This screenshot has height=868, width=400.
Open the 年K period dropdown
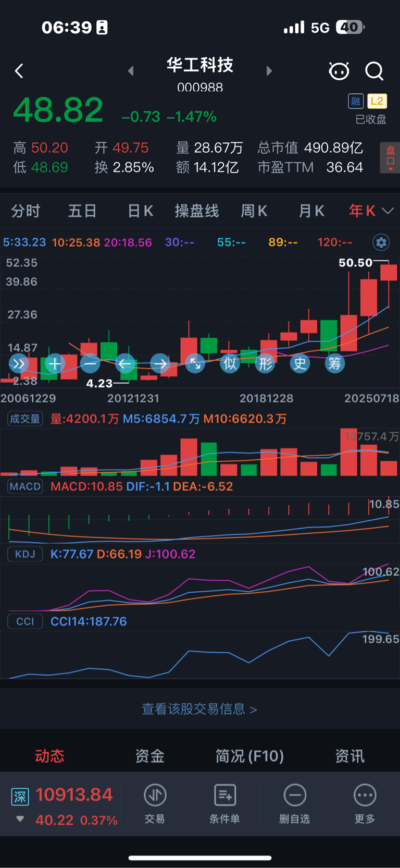371,211
